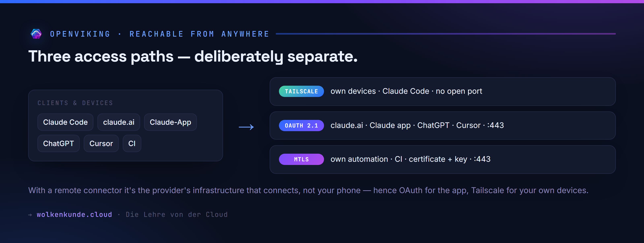Select the claude.ai client chip
The height and width of the screenshot is (243, 644).
119,122
